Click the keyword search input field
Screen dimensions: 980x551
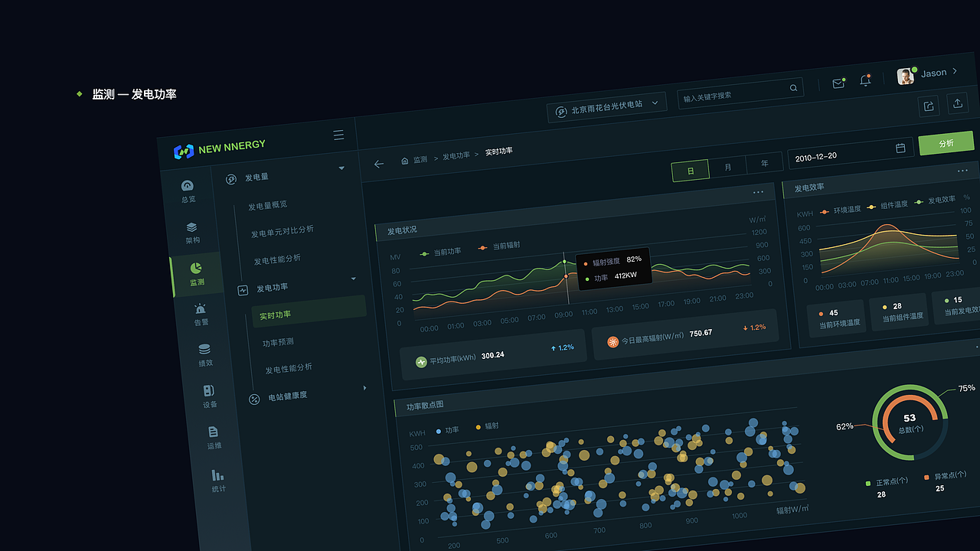tap(740, 93)
